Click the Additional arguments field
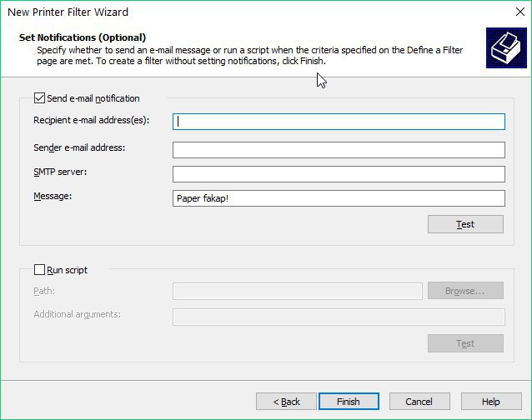 (339, 317)
